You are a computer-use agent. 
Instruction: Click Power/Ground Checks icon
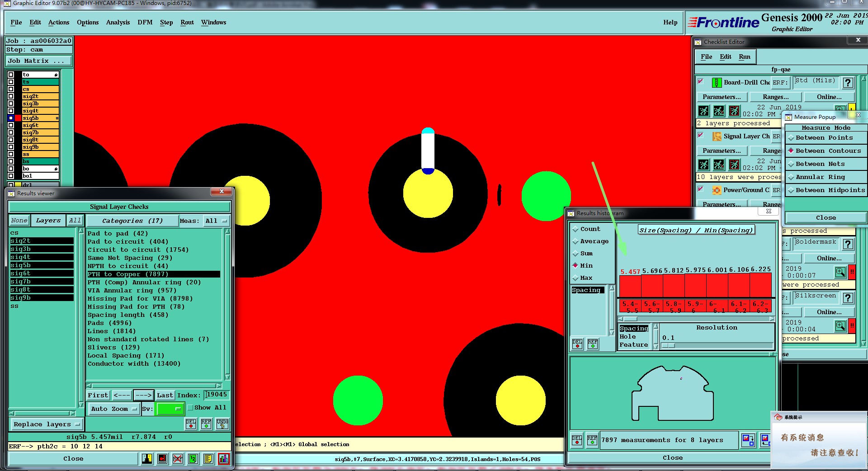(x=717, y=190)
